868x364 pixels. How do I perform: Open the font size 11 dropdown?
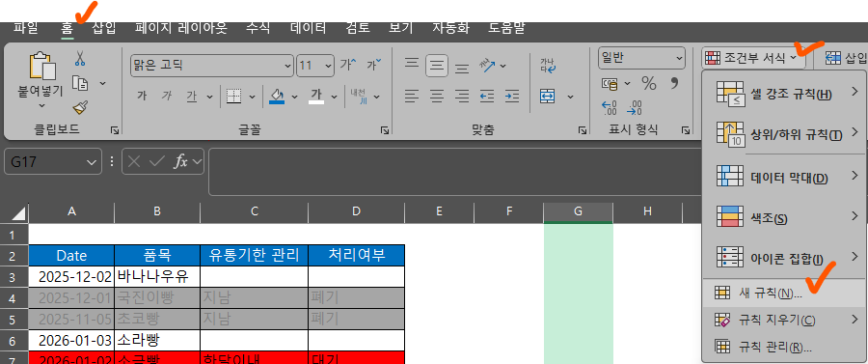click(329, 66)
